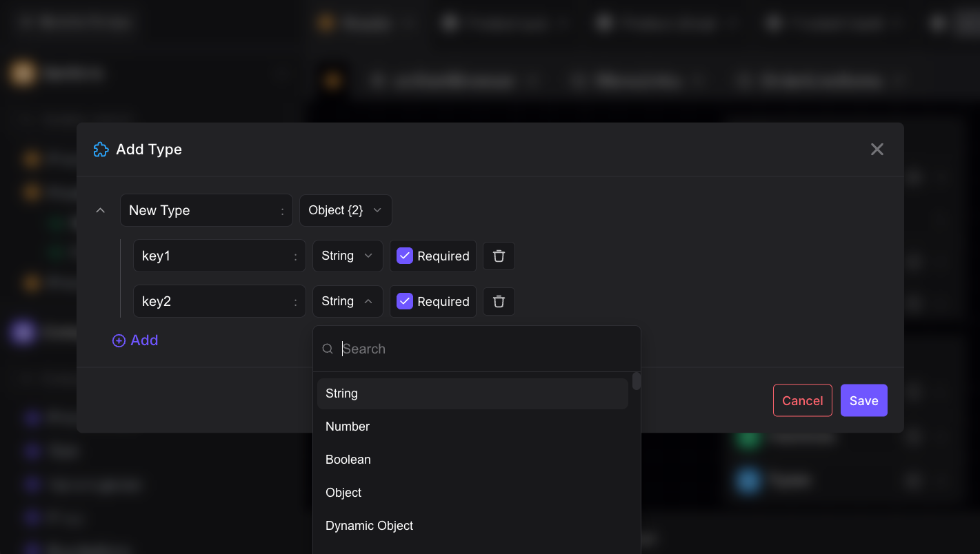Edit the key2 name field
Screen dimensions: 980x554
pos(219,301)
